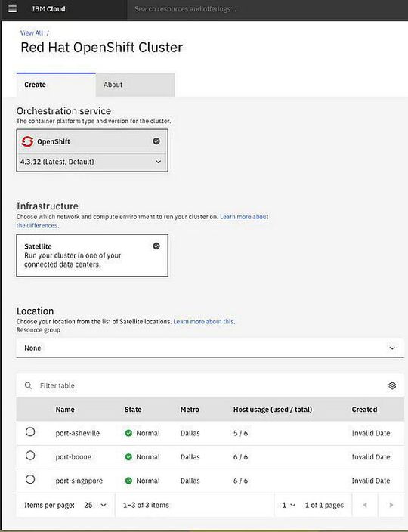Go to next page arrow
408x532 pixels.
pos(391,505)
